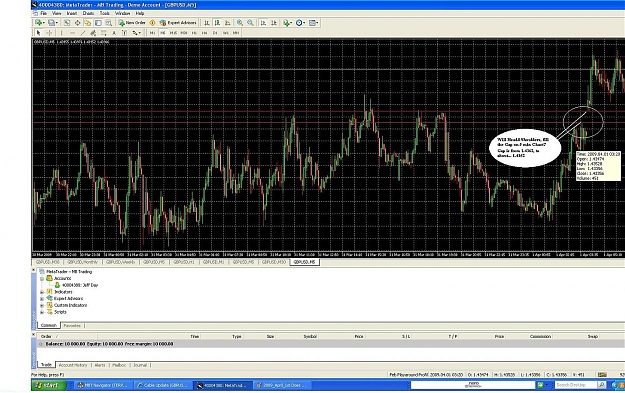
Task: Open MetaEditor using the yellow diamond icon
Action: point(152,23)
